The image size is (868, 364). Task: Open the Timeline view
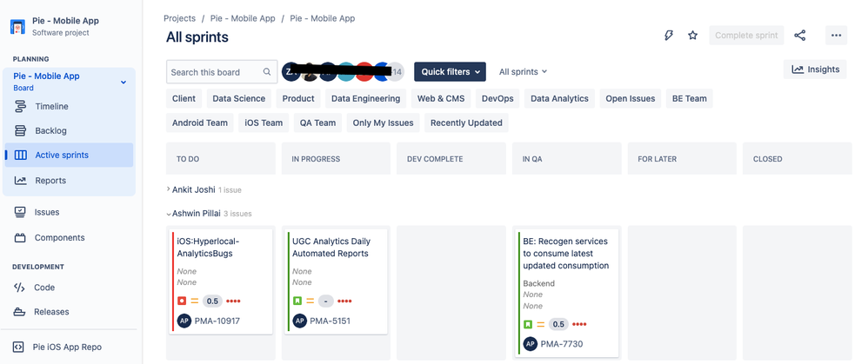51,106
